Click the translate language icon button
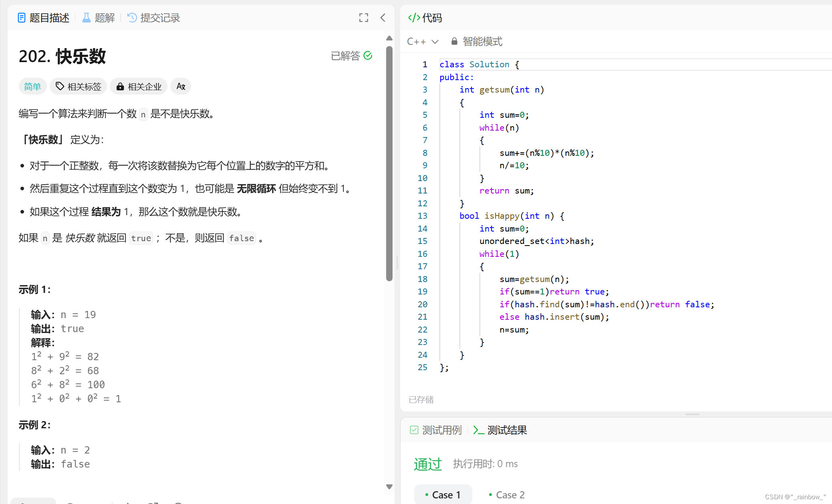 tap(181, 87)
